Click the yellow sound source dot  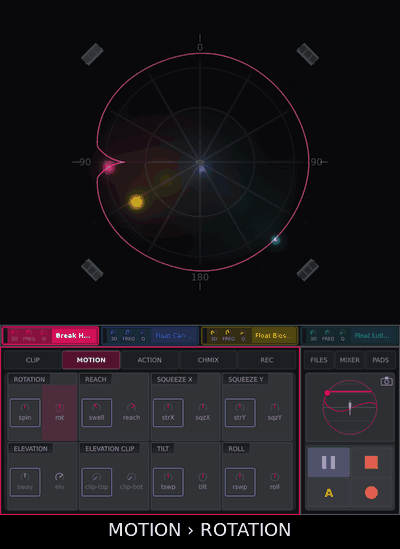click(136, 202)
